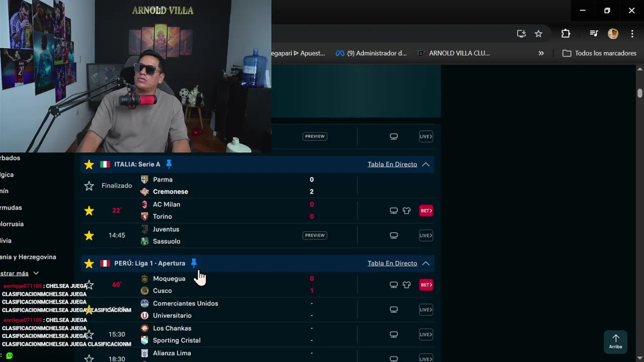Image resolution: width=644 pixels, height=362 pixels.
Task: Click the LIVE button for Comerciantes Unidos match
Action: tap(426, 310)
